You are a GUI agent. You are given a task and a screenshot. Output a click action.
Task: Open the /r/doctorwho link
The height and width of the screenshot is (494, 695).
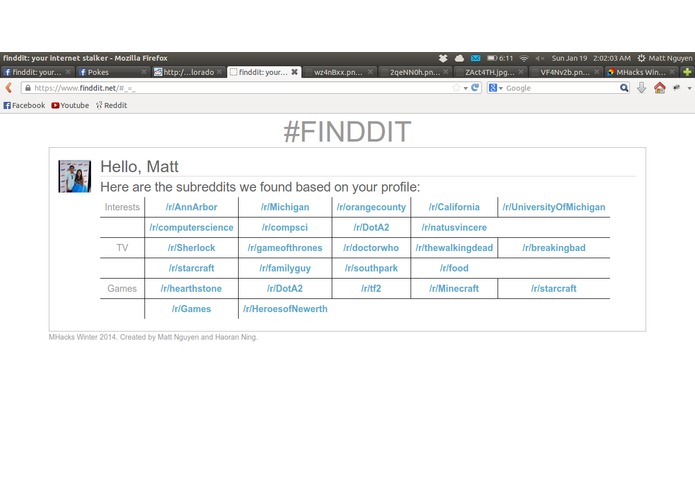[x=371, y=248]
